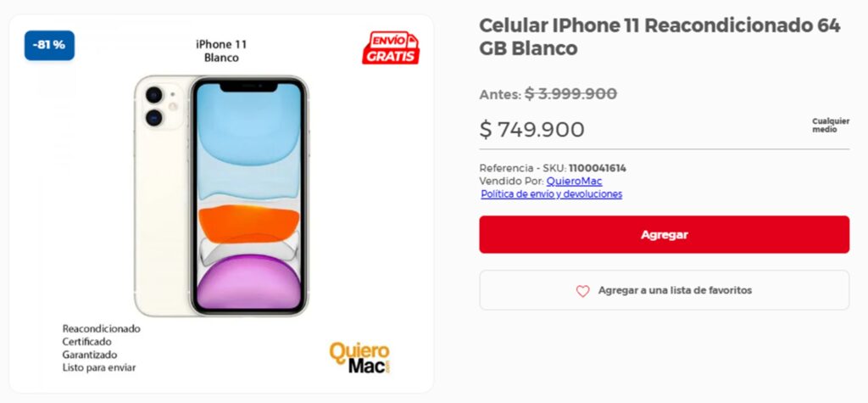This screenshot has width=868, height=403.
Task: Click the crossed-out $ 3.999.900 price
Action: (x=570, y=94)
